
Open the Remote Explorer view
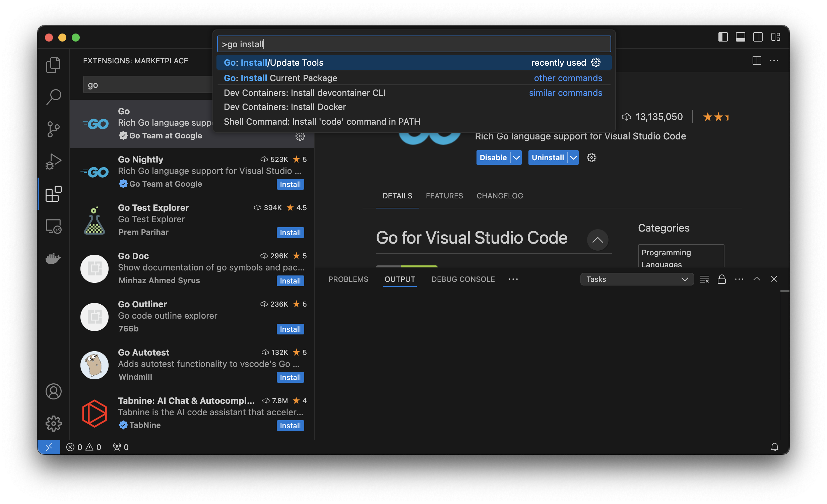53,226
